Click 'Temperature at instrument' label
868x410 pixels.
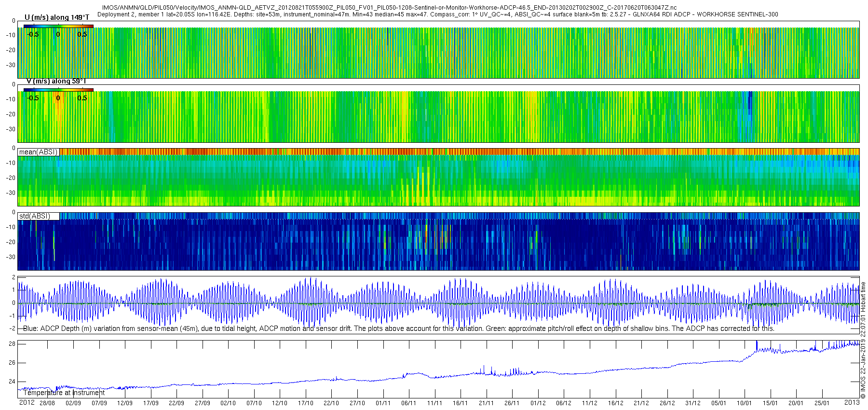point(64,393)
